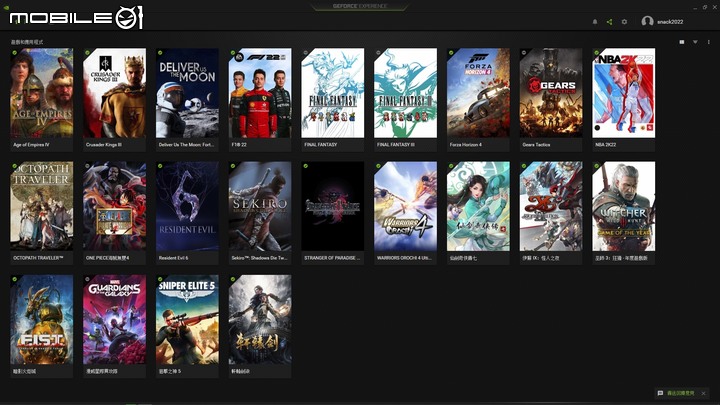Click the 'OCTOPATH TRAVELER™' title label
Image resolution: width=720 pixels, height=405 pixels.
(x=38, y=258)
